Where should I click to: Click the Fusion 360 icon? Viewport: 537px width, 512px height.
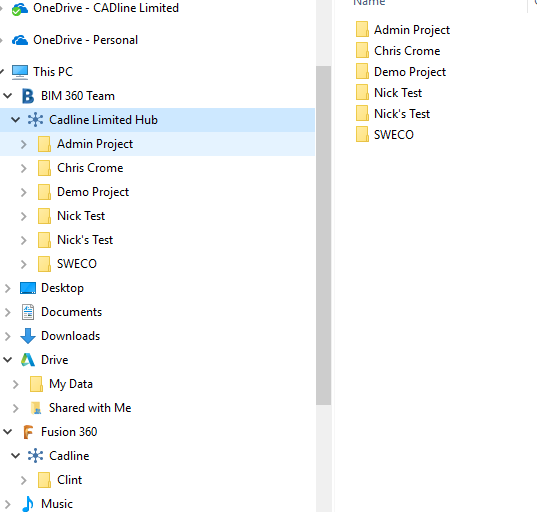pos(28,432)
